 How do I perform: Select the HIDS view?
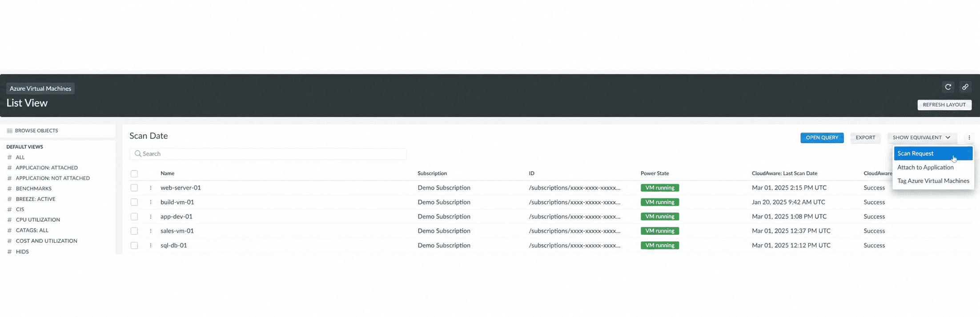click(x=22, y=252)
